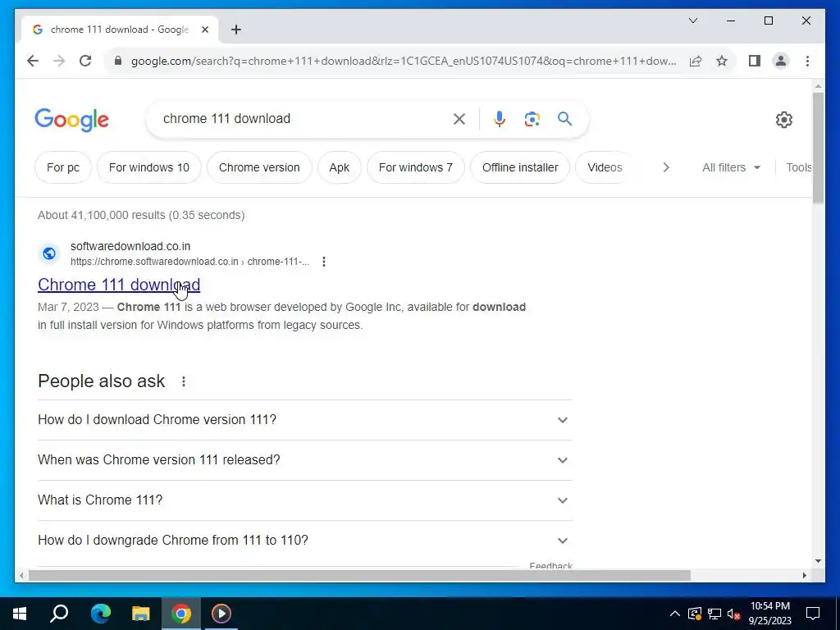This screenshot has width=840, height=630.
Task: Click the scroll-right arrow of the horizontal scrollbar
Action: (804, 575)
